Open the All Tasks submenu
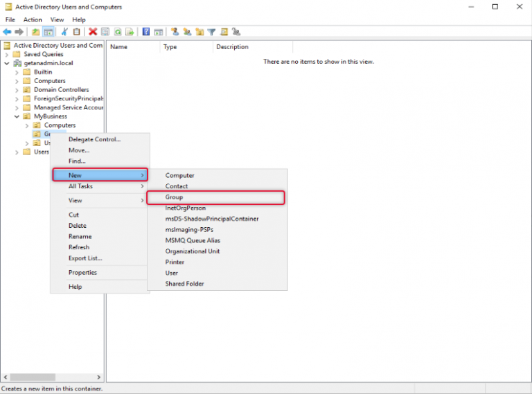532x394 pixels. [x=100, y=186]
